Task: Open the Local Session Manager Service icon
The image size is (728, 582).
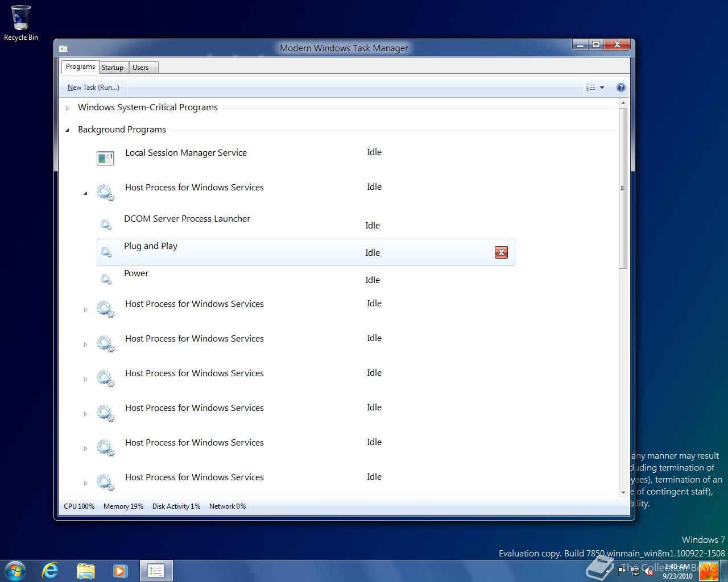Action: click(x=105, y=158)
